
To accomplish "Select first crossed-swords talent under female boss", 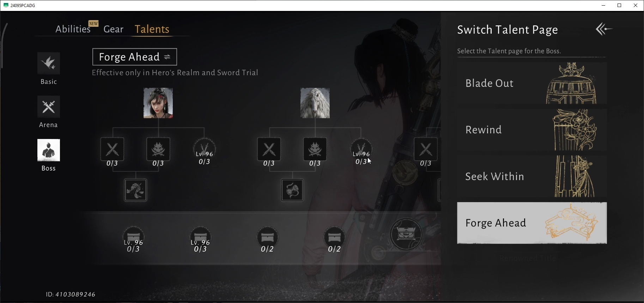I will pyautogui.click(x=112, y=149).
